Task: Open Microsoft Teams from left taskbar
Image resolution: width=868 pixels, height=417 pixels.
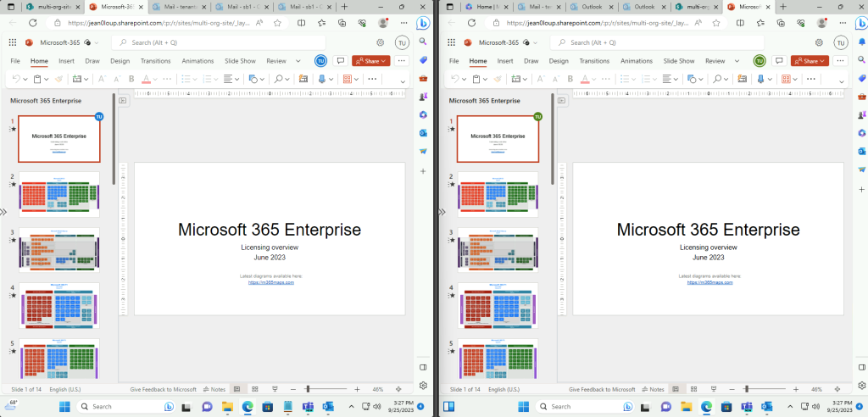Action: (308, 407)
